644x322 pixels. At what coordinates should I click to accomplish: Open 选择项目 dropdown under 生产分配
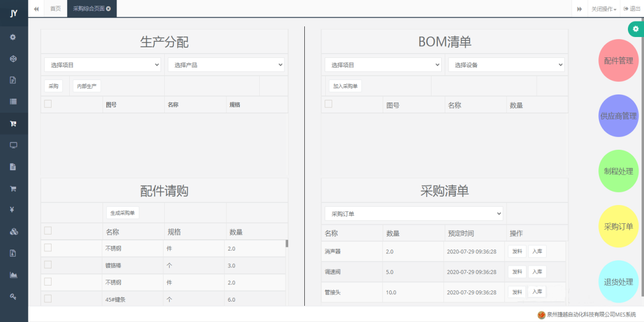[x=103, y=65]
